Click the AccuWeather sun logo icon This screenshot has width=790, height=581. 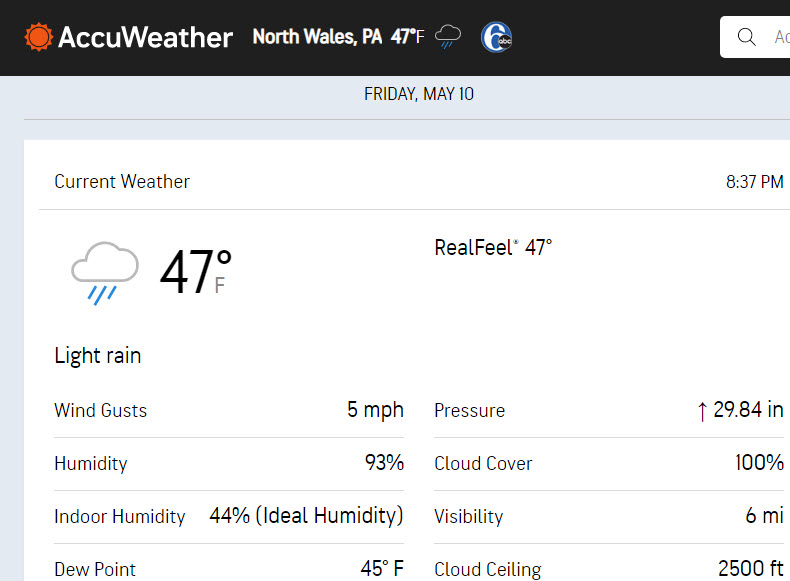coord(38,37)
